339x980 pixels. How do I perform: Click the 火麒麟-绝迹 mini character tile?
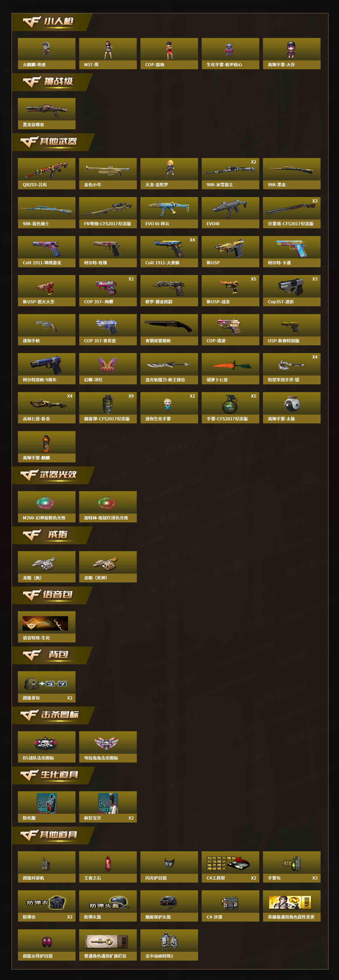[x=46, y=53]
